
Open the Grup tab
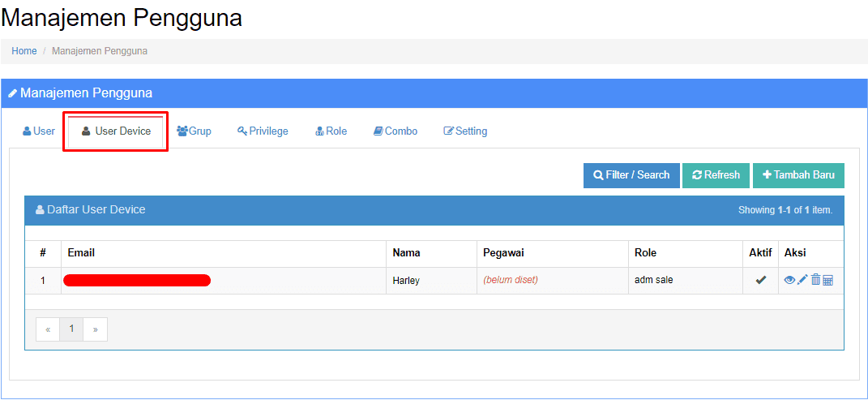tap(194, 131)
